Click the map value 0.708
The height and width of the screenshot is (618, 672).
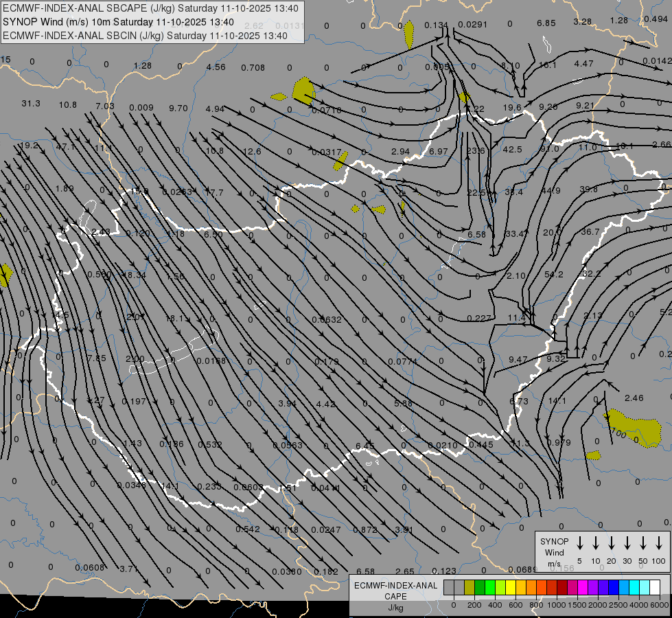click(253, 67)
